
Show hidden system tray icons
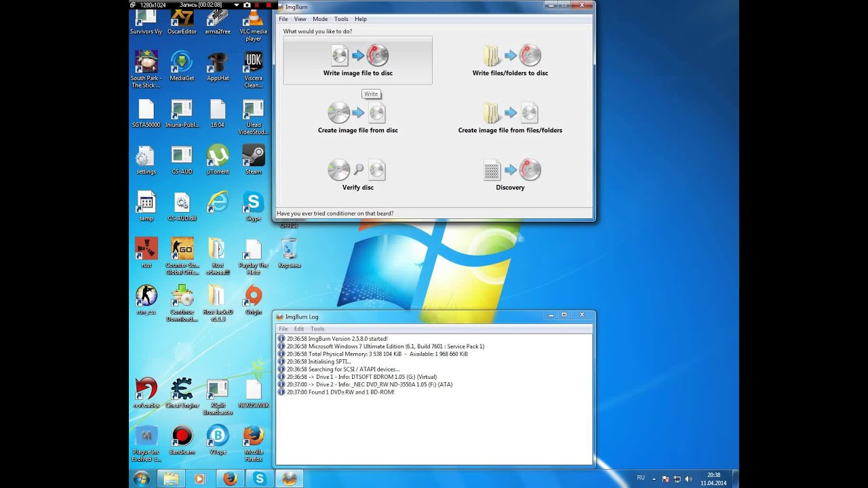pos(655,479)
